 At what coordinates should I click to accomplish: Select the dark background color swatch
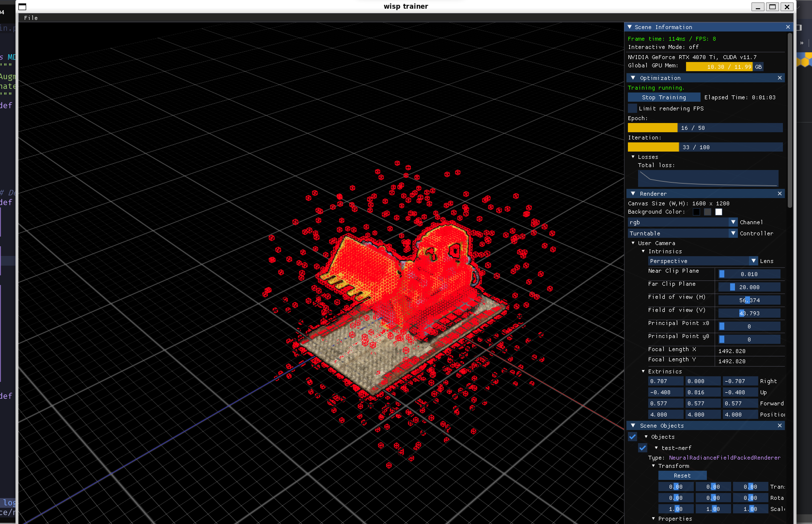[697, 212]
